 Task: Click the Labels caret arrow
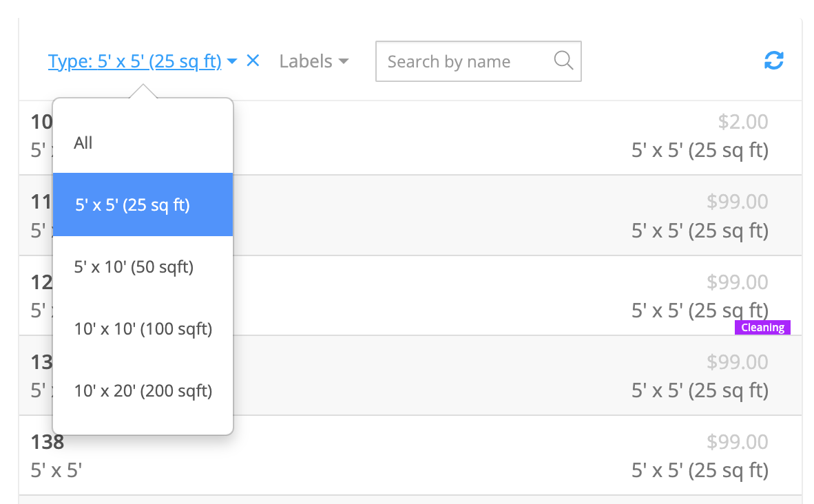[x=343, y=62]
